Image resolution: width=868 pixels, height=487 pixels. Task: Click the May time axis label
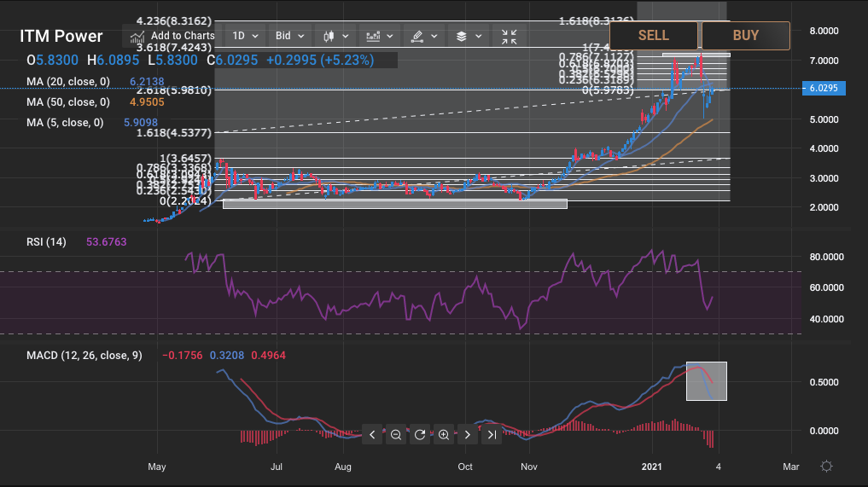[x=157, y=467]
